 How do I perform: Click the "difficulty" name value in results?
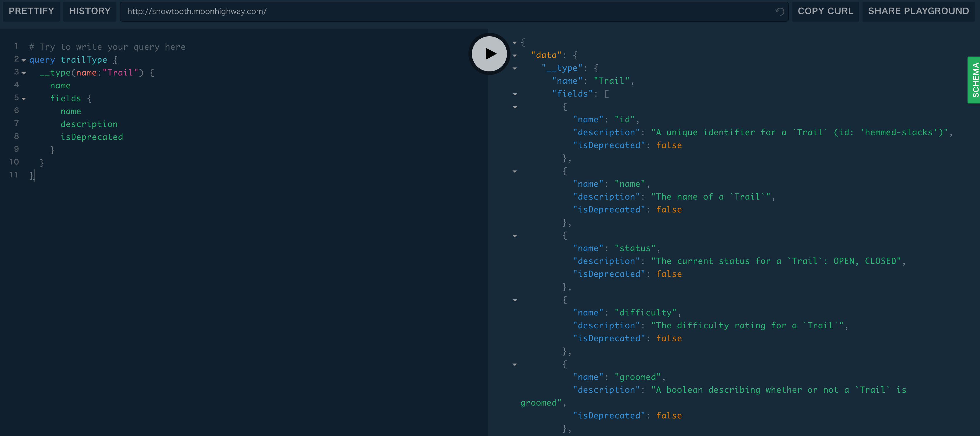click(645, 313)
